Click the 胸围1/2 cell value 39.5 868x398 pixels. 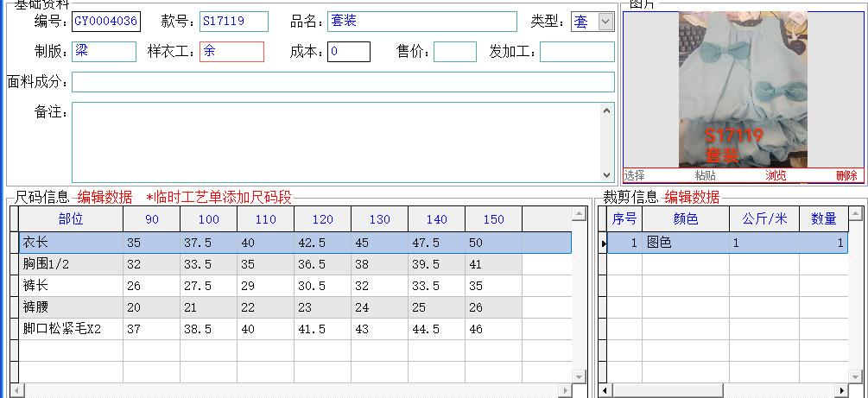tap(437, 264)
